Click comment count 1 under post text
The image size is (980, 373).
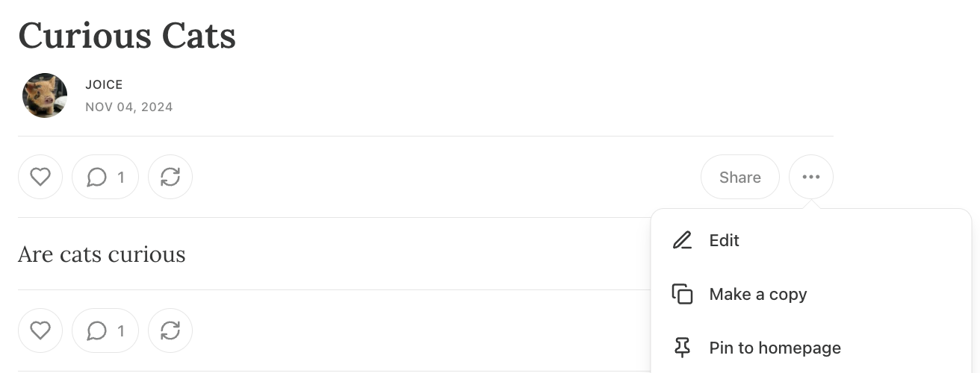[121, 330]
